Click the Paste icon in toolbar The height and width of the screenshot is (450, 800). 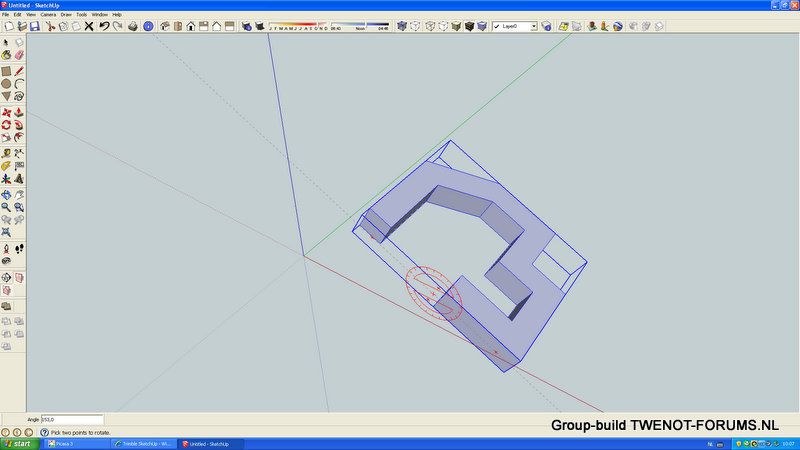click(76, 26)
